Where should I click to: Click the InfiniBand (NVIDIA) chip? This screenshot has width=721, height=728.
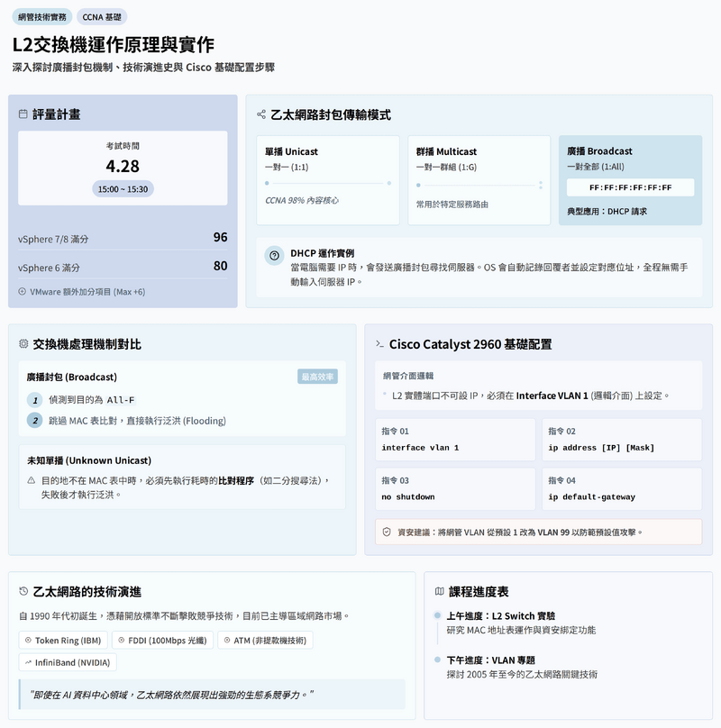click(68, 662)
